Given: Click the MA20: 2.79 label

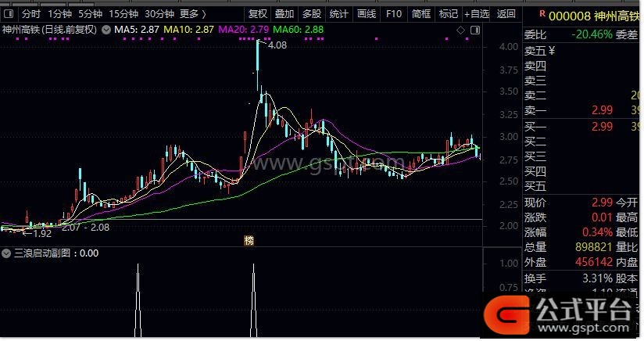Looking at the screenshot, I should point(244,30).
